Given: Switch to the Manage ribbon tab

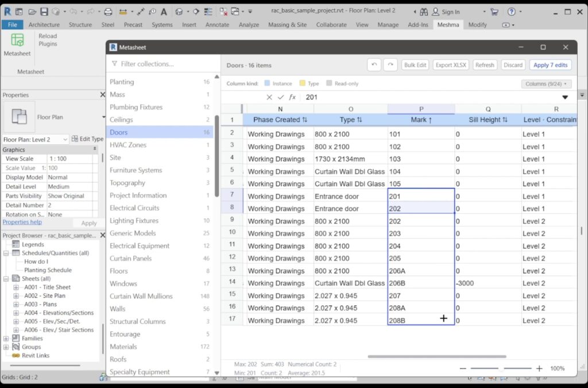Looking at the screenshot, I should (388, 25).
